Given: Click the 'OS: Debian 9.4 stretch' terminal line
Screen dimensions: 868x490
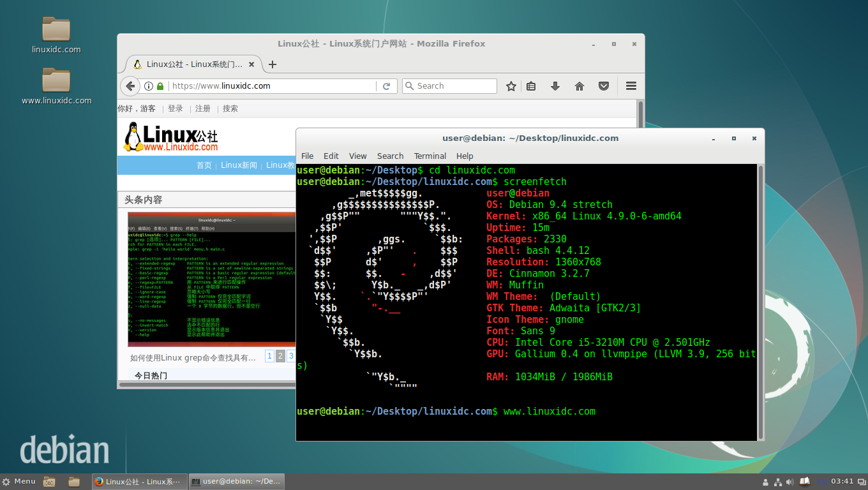Looking at the screenshot, I should [x=550, y=205].
